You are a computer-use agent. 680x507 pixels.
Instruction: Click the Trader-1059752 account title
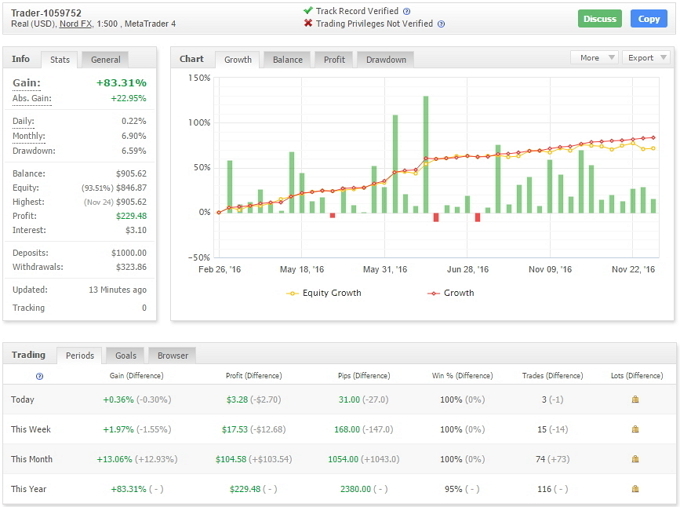(x=46, y=13)
